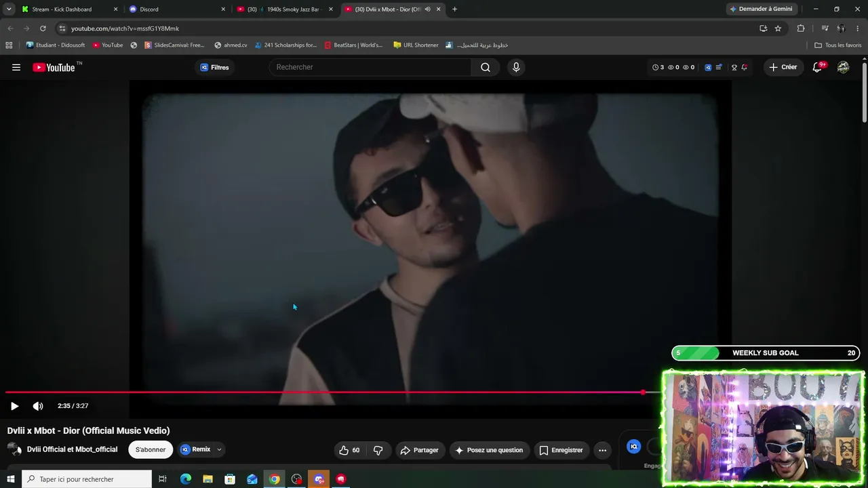This screenshot has height=488, width=868.
Task: Open Dvlii Official et Mbot_official channel
Action: coord(72,449)
